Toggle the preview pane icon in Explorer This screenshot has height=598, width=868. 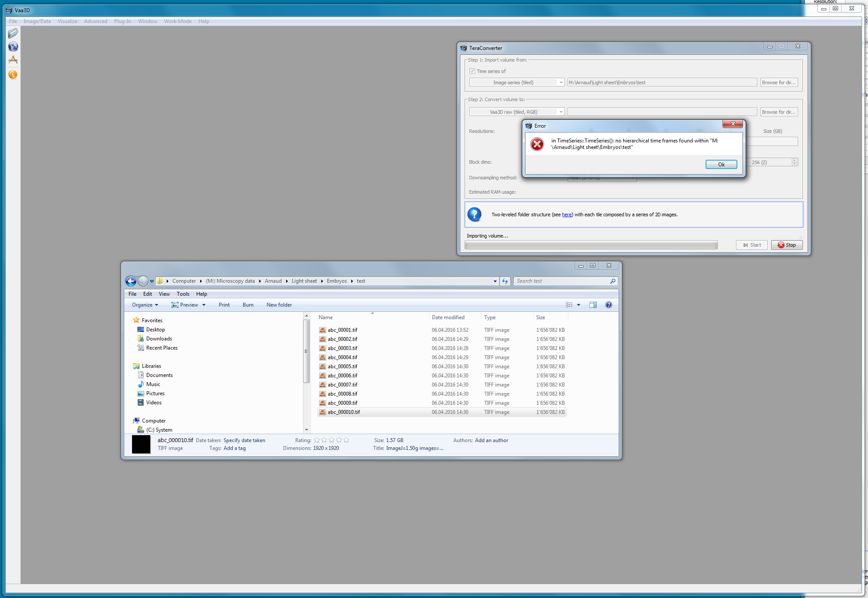(593, 305)
